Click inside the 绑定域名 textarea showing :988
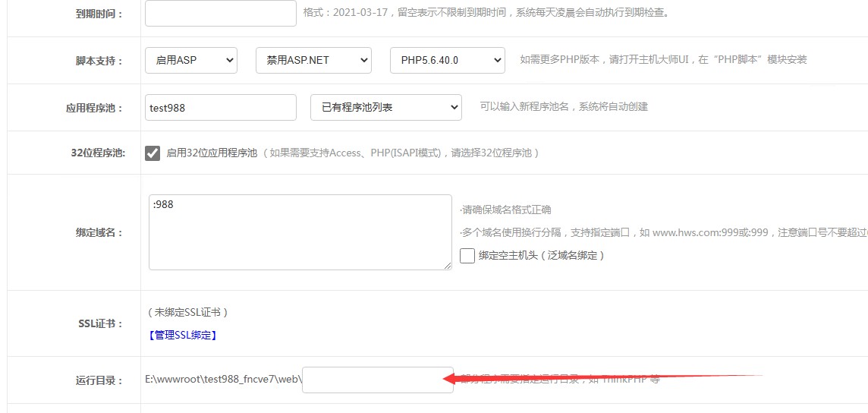868x413 pixels. click(x=300, y=232)
